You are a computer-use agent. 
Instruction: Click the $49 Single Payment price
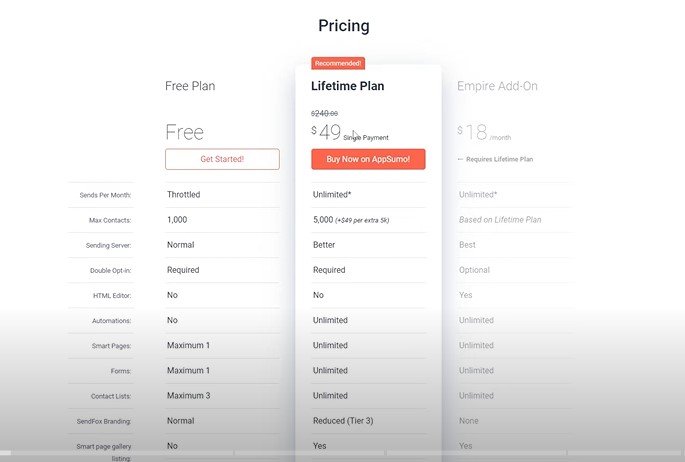[349, 132]
